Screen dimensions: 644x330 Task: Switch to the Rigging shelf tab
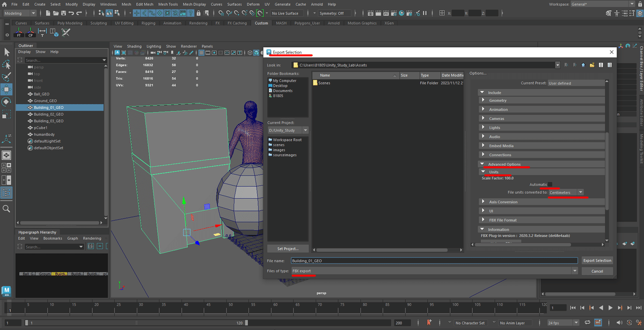(x=148, y=23)
